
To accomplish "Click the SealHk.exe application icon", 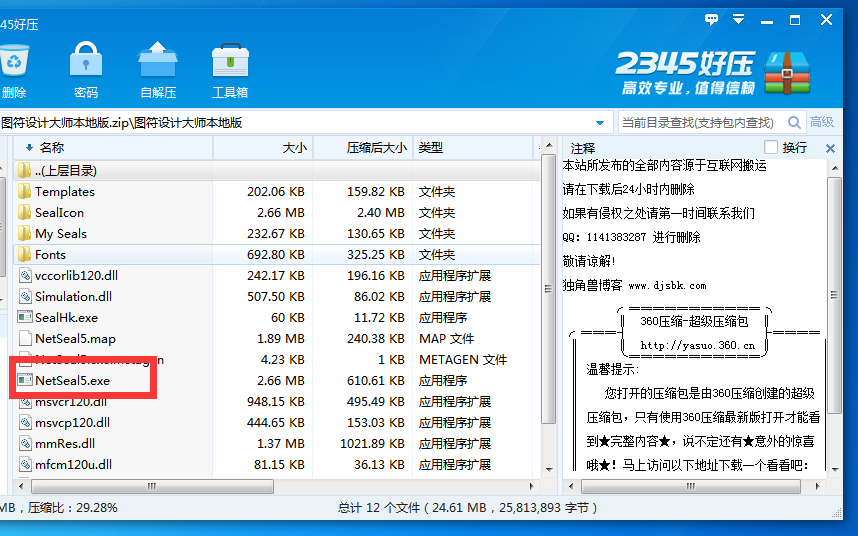I will point(25,317).
